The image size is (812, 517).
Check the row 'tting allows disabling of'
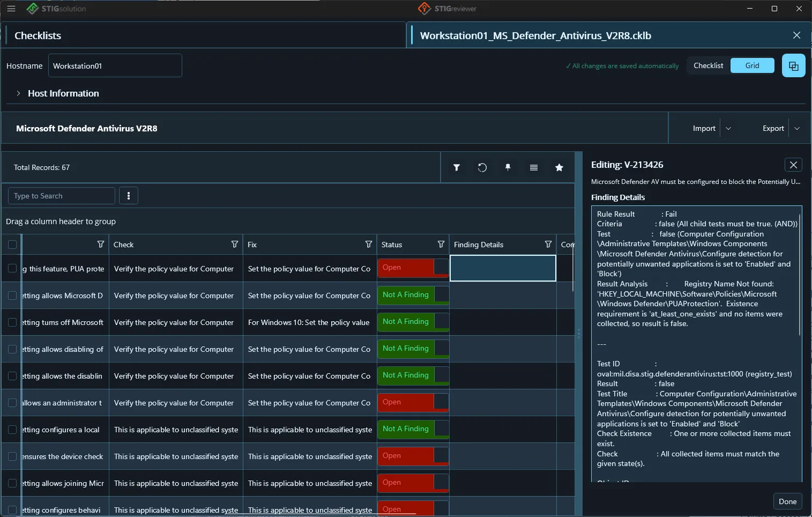12,349
